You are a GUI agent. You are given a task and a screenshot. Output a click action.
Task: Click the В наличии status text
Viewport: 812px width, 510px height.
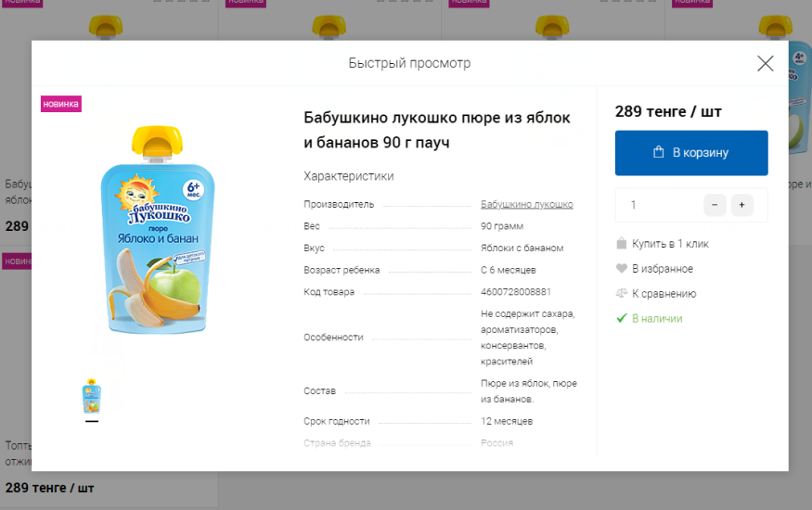coord(657,319)
